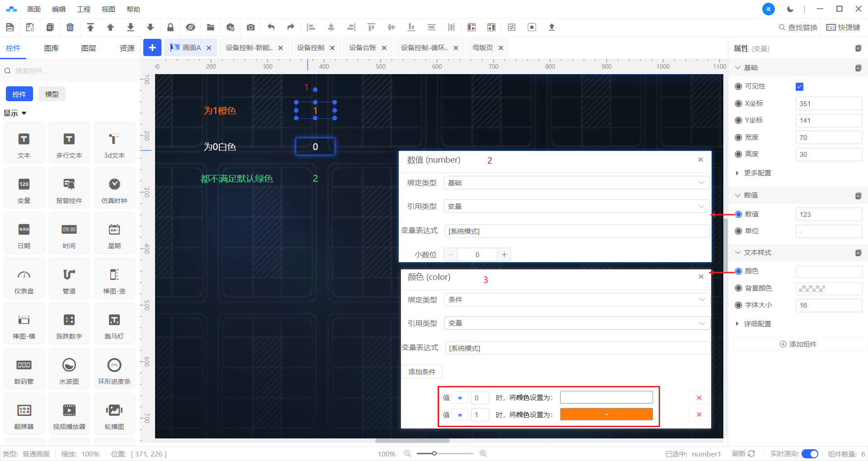Click the 搜索控件 search field

(x=72, y=71)
